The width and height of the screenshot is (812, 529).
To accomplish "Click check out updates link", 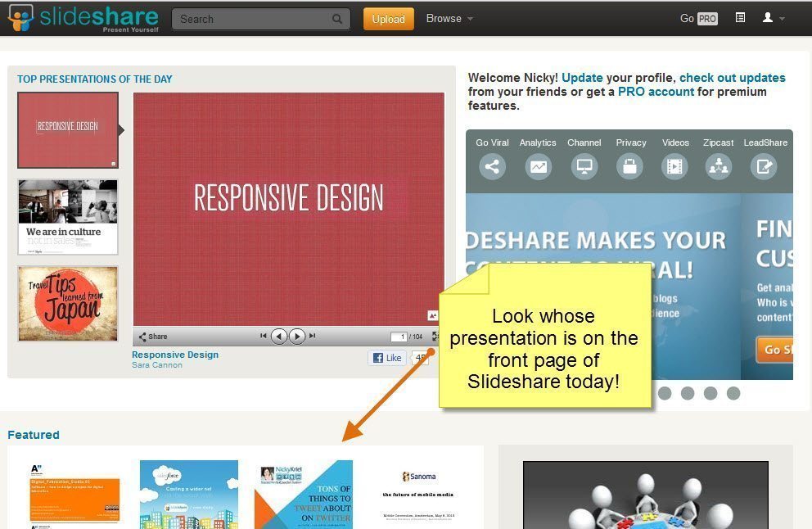I will pos(733,78).
